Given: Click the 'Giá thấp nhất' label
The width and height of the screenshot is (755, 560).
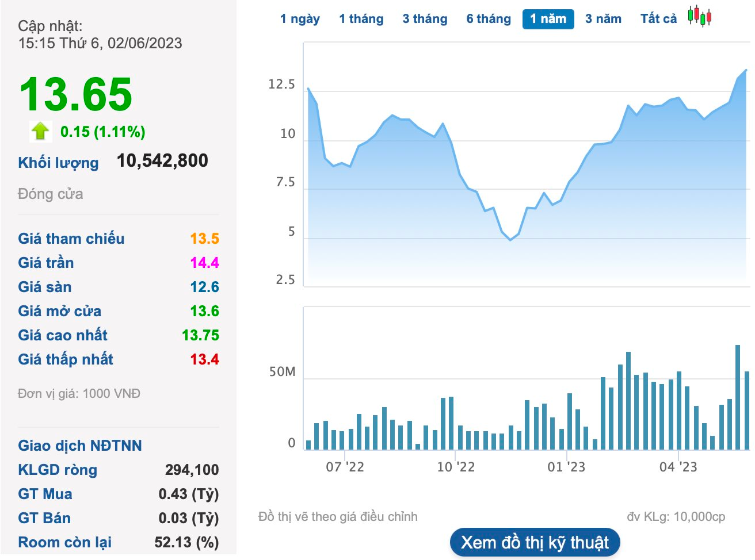Looking at the screenshot, I should (x=66, y=359).
